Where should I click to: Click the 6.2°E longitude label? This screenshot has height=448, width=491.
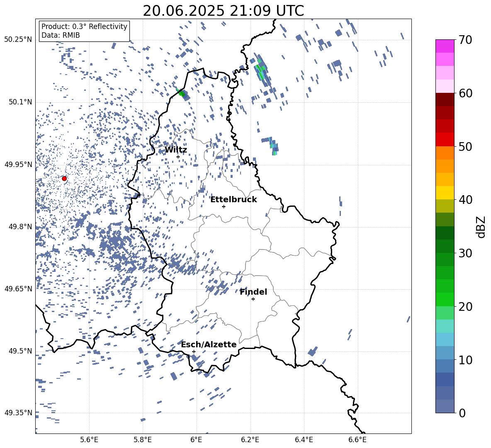(x=250, y=440)
